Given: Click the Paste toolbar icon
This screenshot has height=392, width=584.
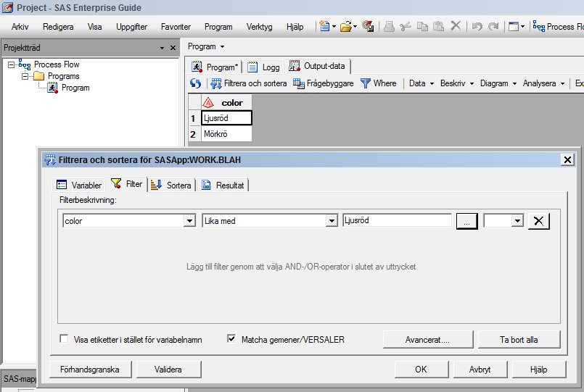Looking at the screenshot, I should pos(439,26).
